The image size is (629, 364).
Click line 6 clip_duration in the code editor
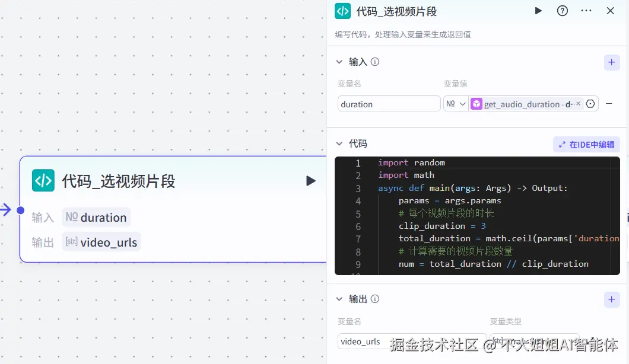pyautogui.click(x=432, y=226)
